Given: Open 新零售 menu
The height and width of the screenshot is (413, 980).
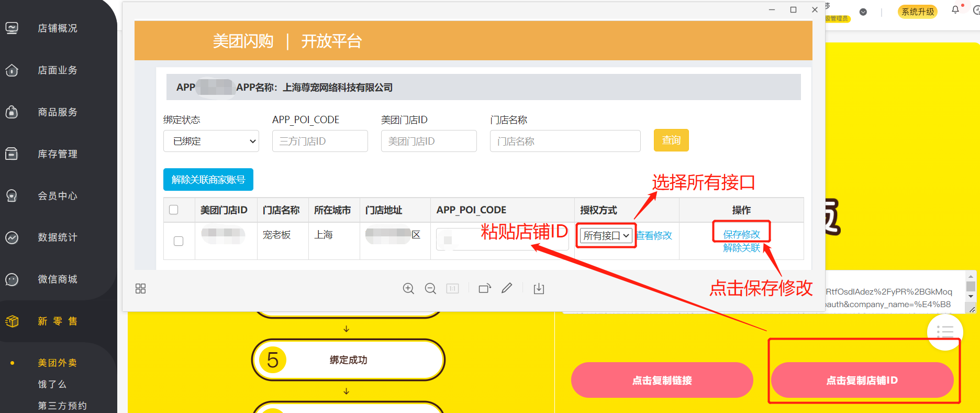Looking at the screenshot, I should [x=58, y=321].
